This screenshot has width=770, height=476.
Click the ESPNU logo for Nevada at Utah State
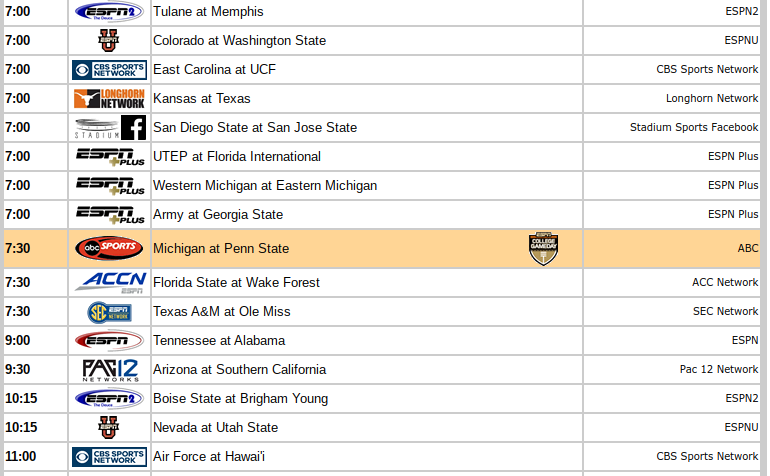click(x=109, y=427)
